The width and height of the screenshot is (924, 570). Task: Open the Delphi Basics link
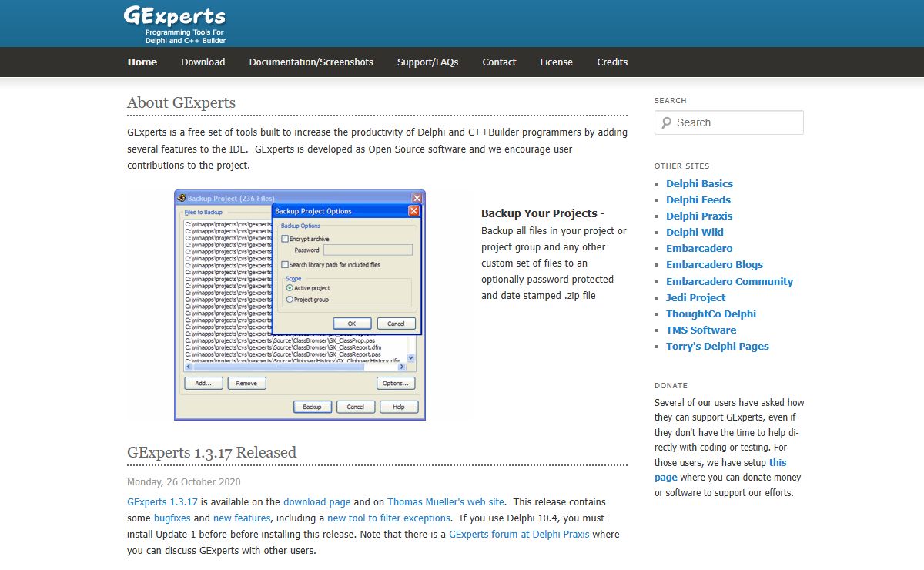[x=699, y=183]
